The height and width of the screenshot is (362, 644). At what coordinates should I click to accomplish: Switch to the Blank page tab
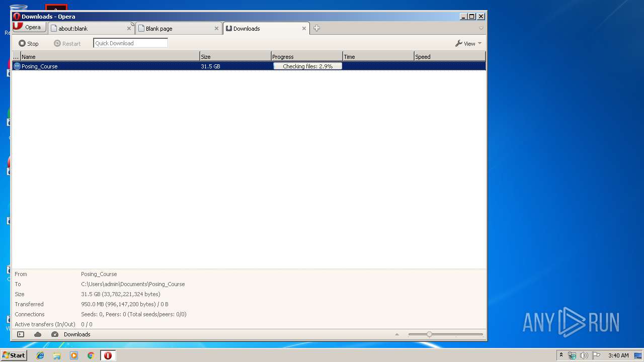click(x=179, y=28)
